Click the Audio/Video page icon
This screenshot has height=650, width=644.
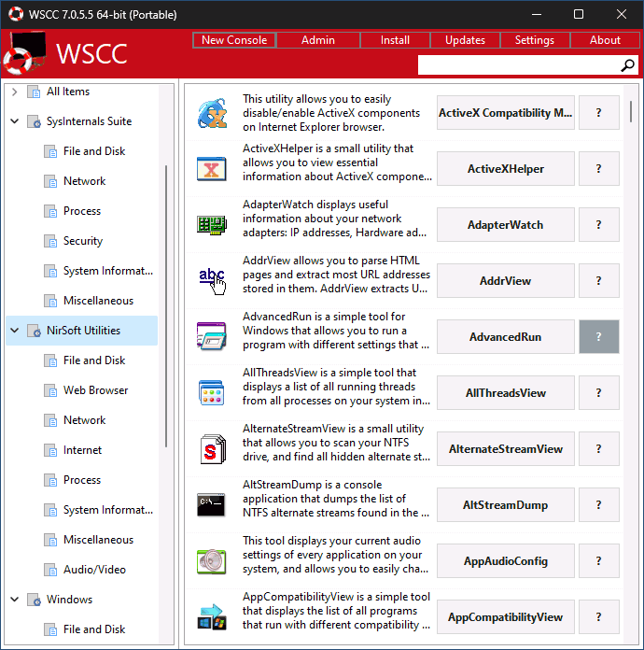(50, 570)
